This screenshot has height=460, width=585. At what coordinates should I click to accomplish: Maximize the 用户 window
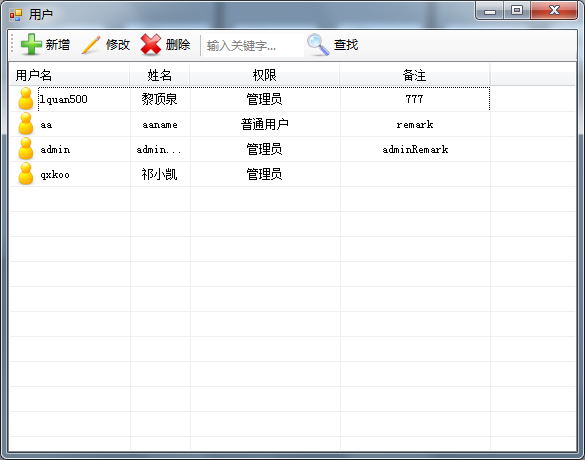coord(517,10)
